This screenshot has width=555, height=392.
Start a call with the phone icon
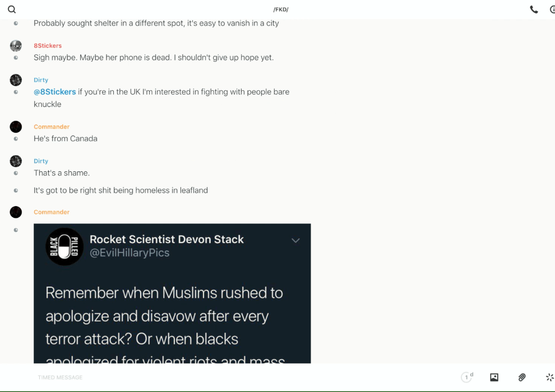(x=534, y=10)
